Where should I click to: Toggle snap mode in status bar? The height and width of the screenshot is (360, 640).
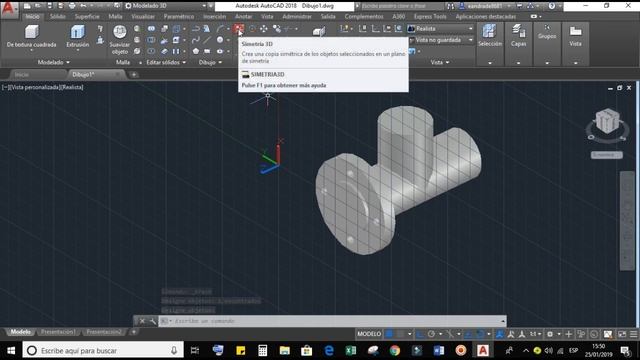(x=401, y=334)
